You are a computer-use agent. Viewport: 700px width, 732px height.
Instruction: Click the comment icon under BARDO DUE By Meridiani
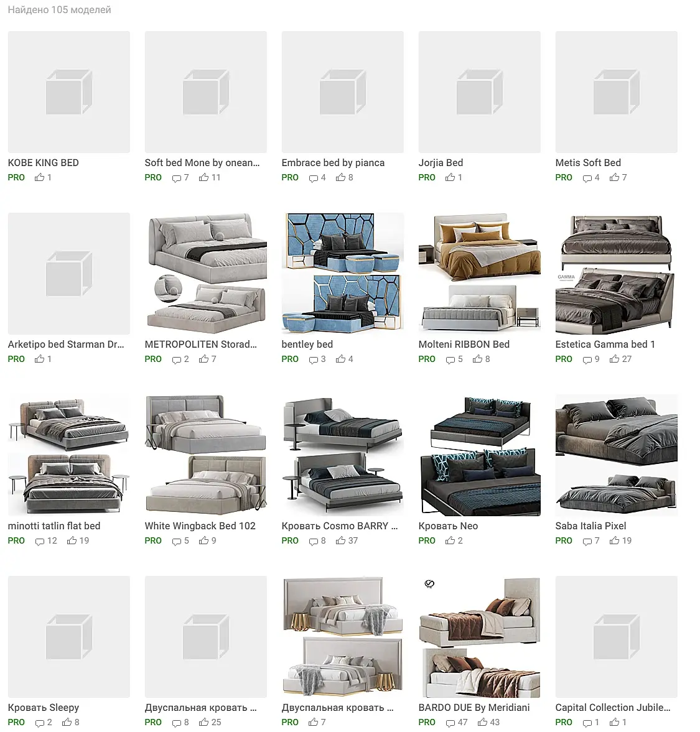(x=450, y=723)
